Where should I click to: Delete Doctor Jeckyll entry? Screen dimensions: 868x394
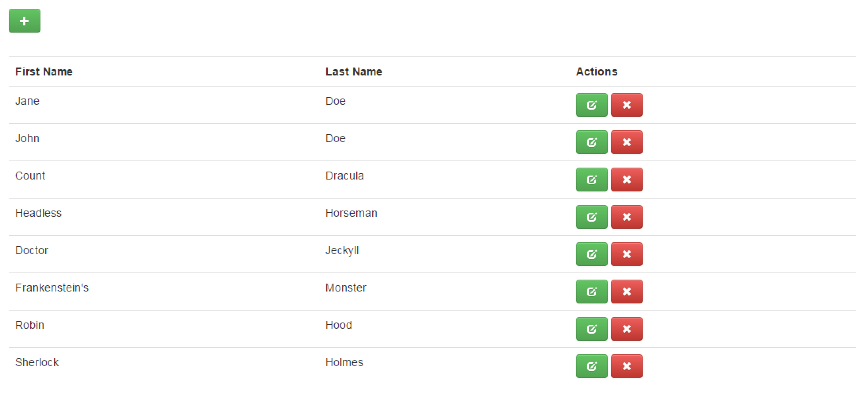click(x=626, y=254)
